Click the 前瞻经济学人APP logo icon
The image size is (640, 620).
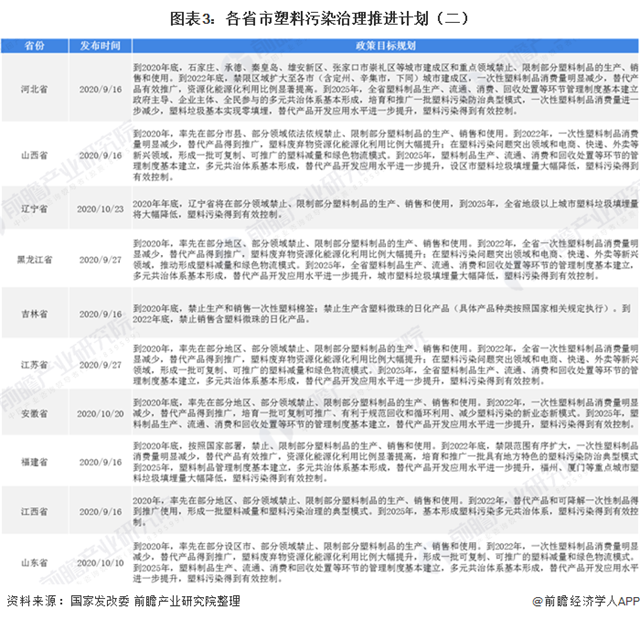click(534, 602)
